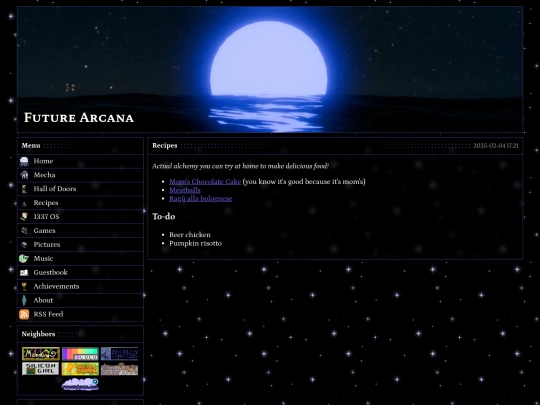The image size is (540, 405).
Task: Open Mom's Chocolate Cake recipe link
Action: tap(205, 181)
